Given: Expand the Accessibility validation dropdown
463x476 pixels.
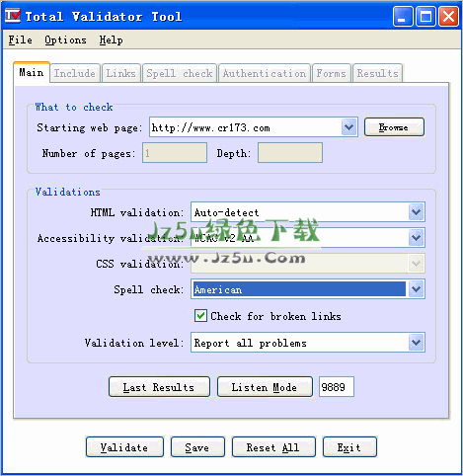Looking at the screenshot, I should click(x=417, y=237).
